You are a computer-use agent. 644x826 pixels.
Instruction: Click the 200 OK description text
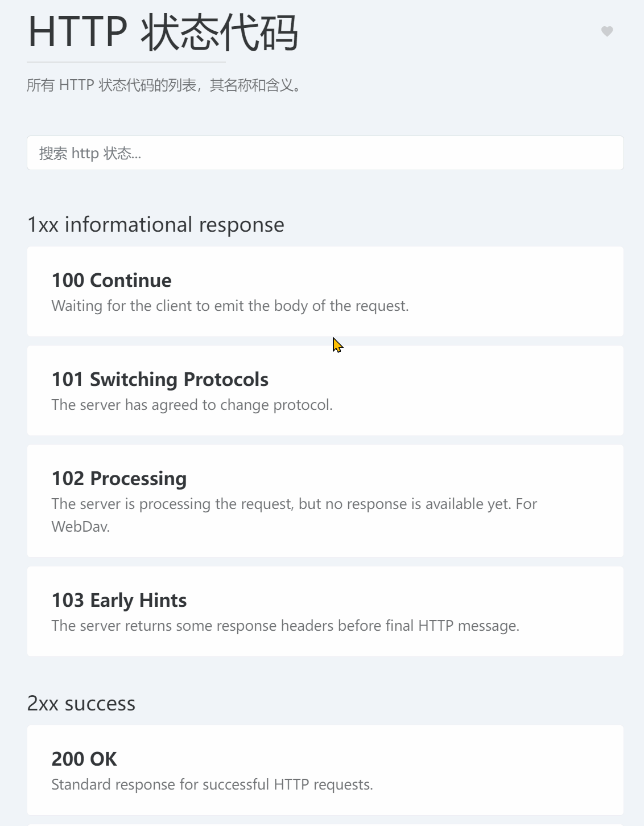coord(212,784)
